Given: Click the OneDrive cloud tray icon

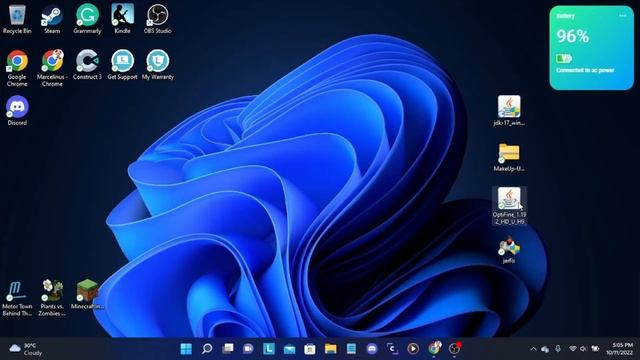Looking at the screenshot, I should coord(545,349).
